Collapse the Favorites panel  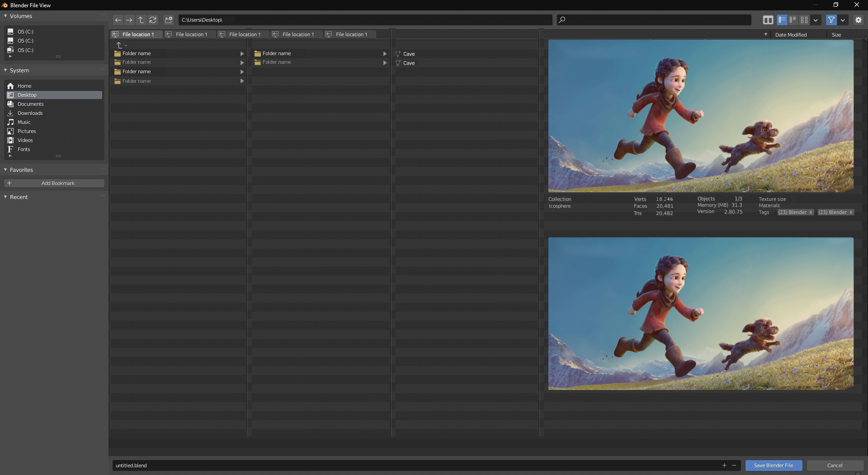5,170
